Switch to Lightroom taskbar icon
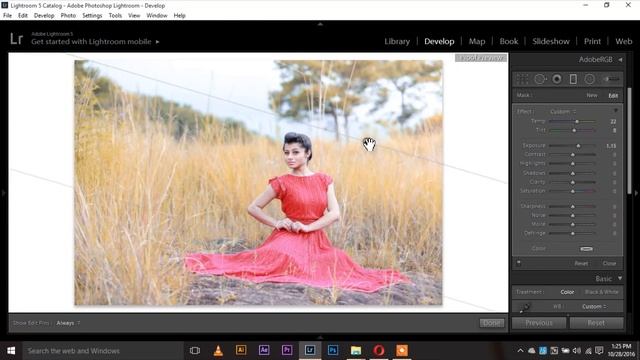The height and width of the screenshot is (360, 640). tap(310, 350)
